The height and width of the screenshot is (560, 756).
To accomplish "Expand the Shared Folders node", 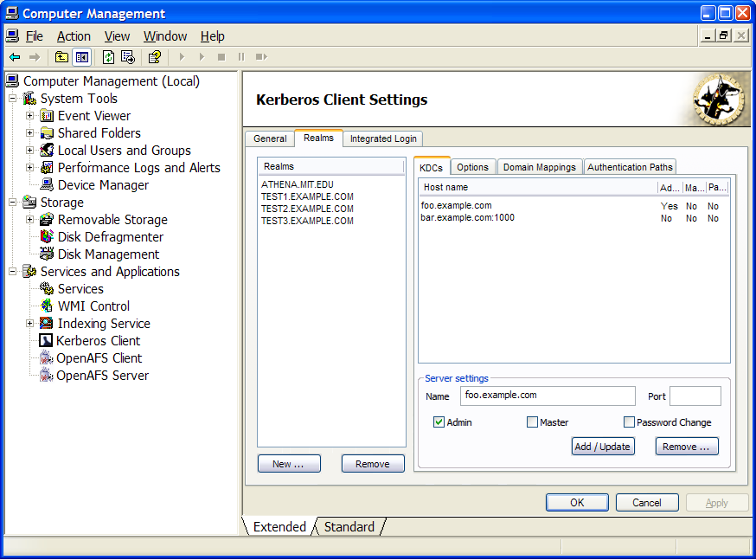I will [x=30, y=133].
